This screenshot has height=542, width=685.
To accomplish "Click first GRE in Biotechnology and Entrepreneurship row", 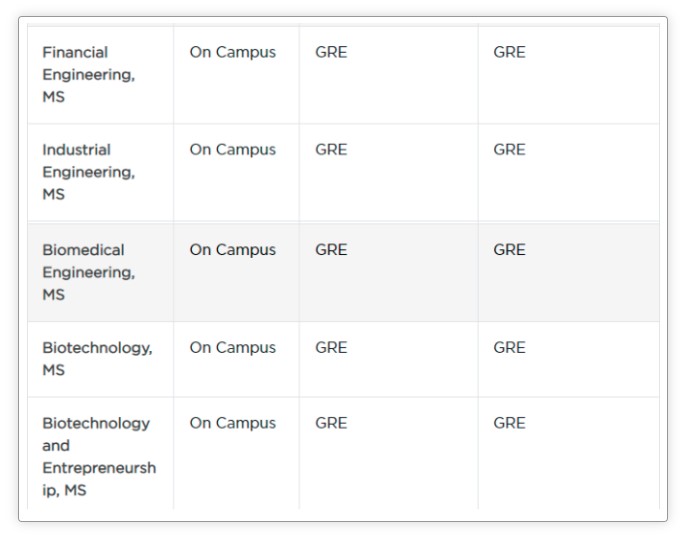I will 331,423.
